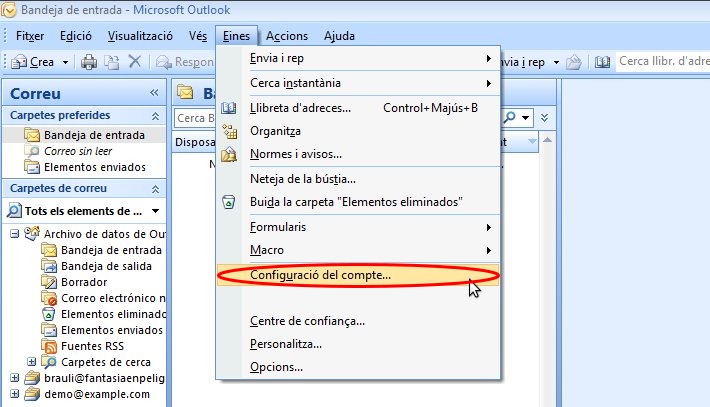
Task: Choose Neteja de la bústia
Action: tap(359, 179)
